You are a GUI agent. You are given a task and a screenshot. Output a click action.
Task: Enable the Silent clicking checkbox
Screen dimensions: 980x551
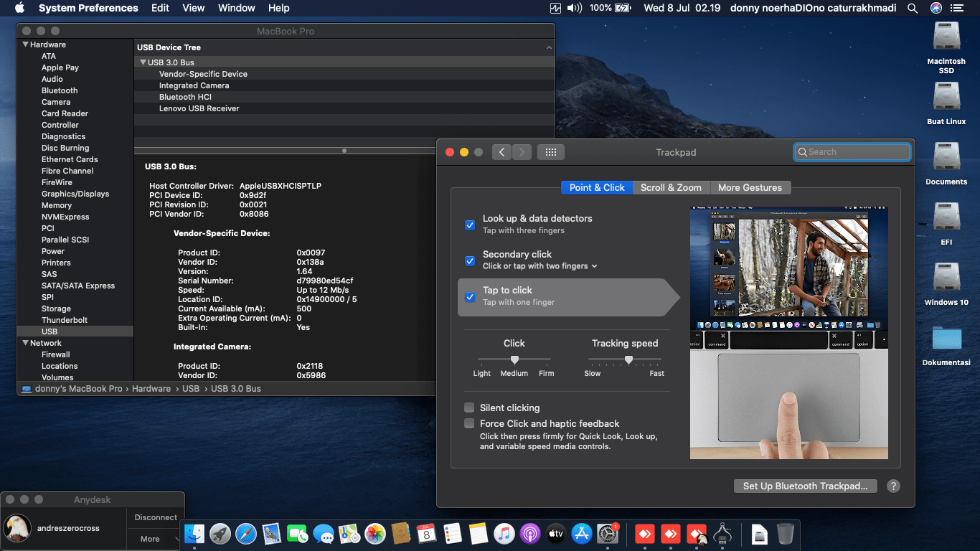click(470, 408)
